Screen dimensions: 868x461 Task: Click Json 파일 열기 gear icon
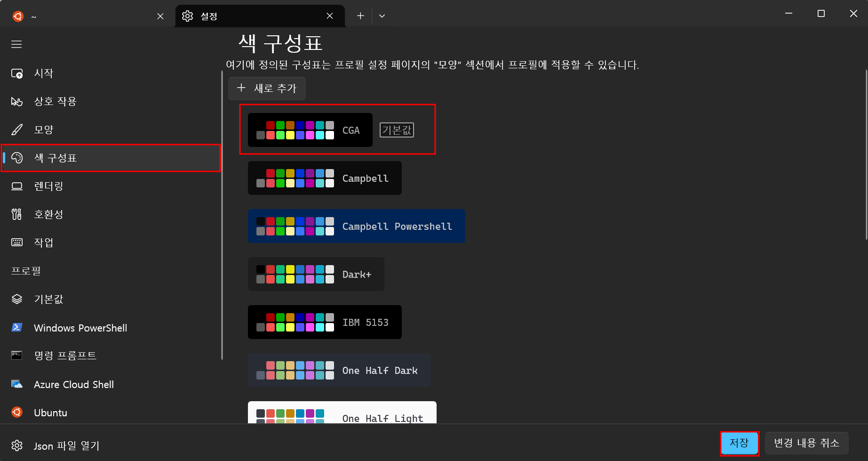coord(17,445)
